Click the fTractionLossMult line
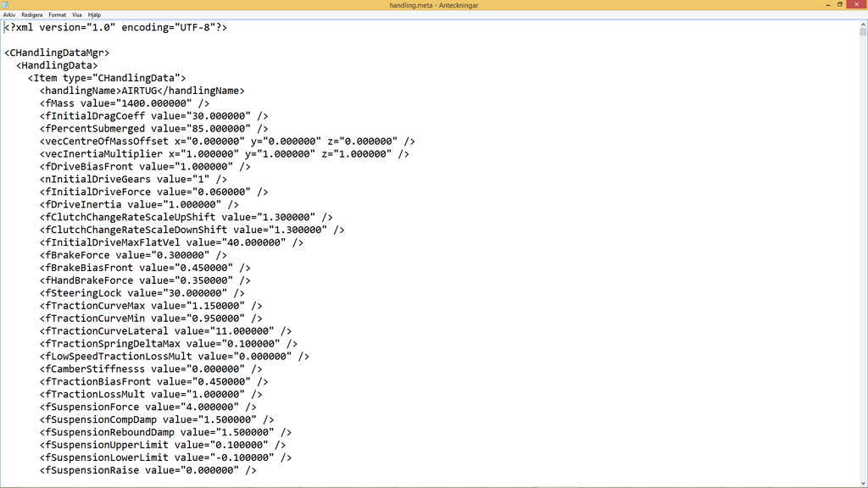The height and width of the screenshot is (488, 868). click(x=151, y=395)
